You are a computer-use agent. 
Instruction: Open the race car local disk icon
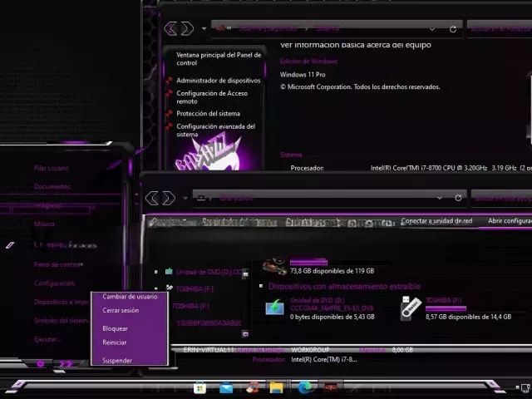pos(275,267)
